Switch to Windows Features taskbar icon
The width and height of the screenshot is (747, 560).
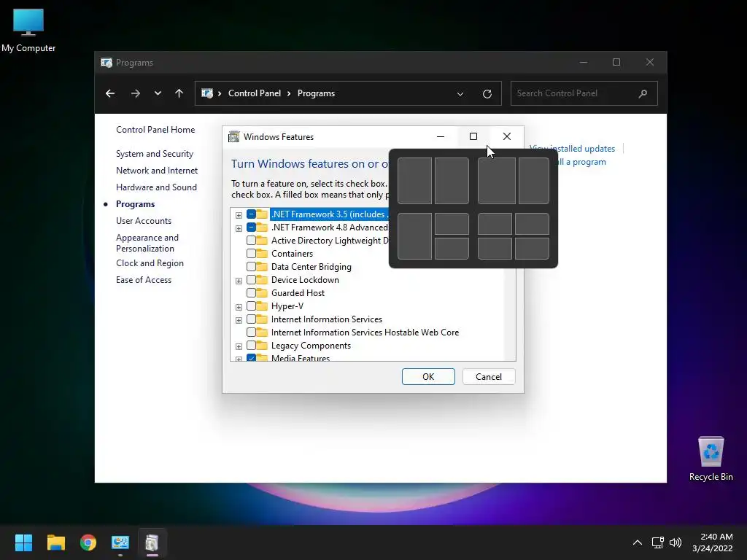pyautogui.click(x=152, y=542)
